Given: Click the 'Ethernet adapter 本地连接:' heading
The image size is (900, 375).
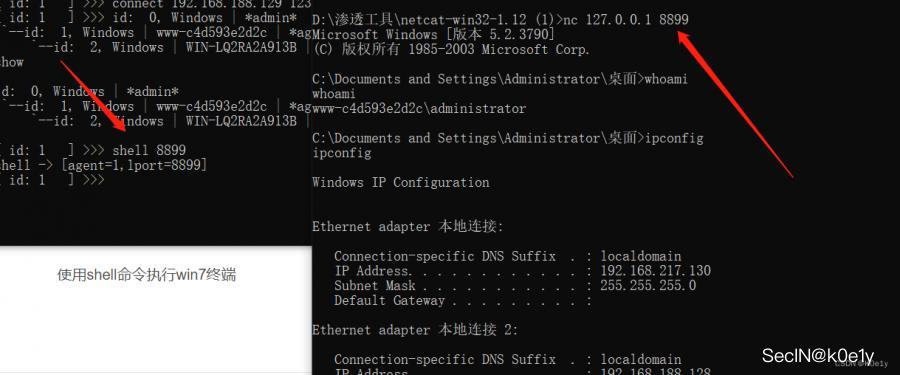Looking at the screenshot, I should pos(408,227).
